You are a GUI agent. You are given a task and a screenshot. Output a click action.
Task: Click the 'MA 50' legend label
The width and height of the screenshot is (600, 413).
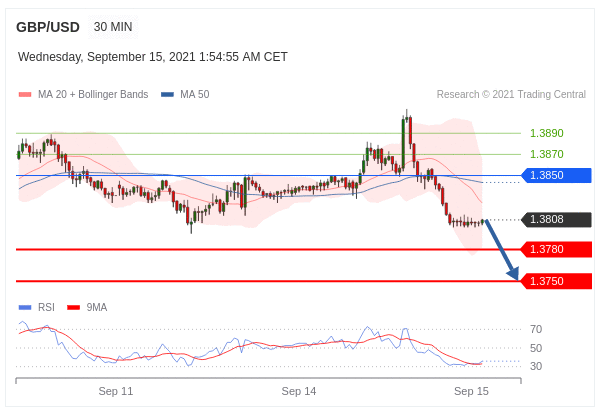(x=195, y=95)
